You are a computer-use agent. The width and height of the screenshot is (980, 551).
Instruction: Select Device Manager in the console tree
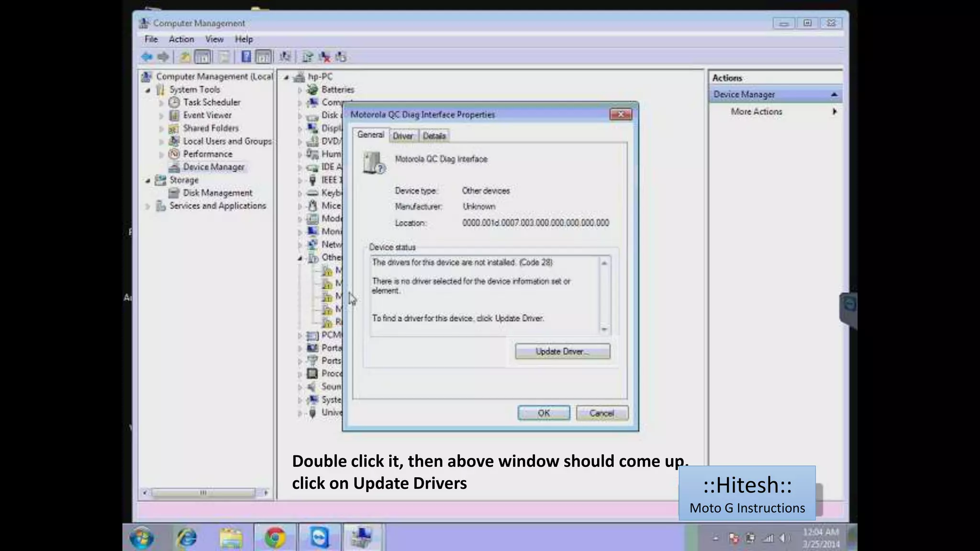click(213, 167)
